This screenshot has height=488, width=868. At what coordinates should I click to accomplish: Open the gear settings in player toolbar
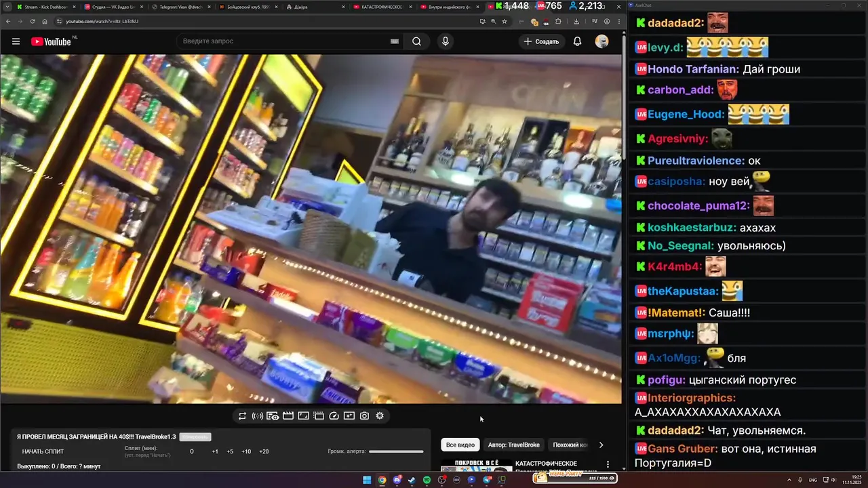380,416
